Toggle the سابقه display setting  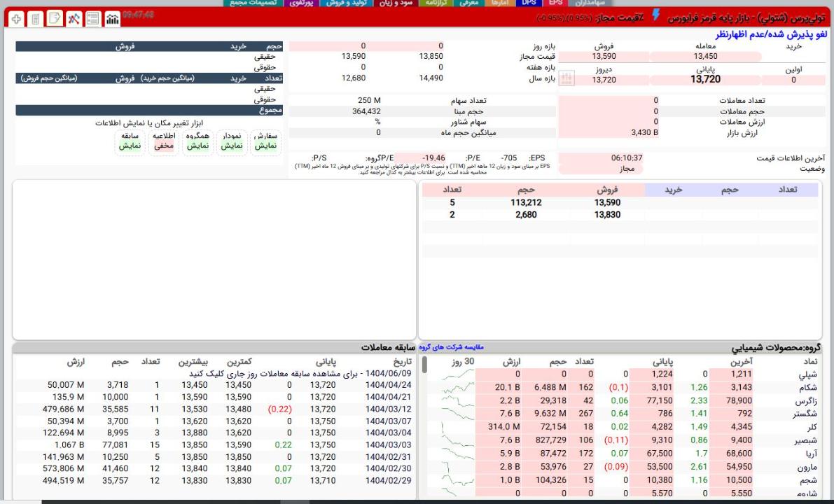pos(130,141)
